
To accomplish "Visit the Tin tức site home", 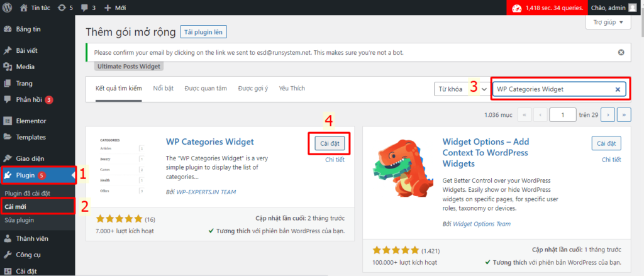I will tap(35, 8).
